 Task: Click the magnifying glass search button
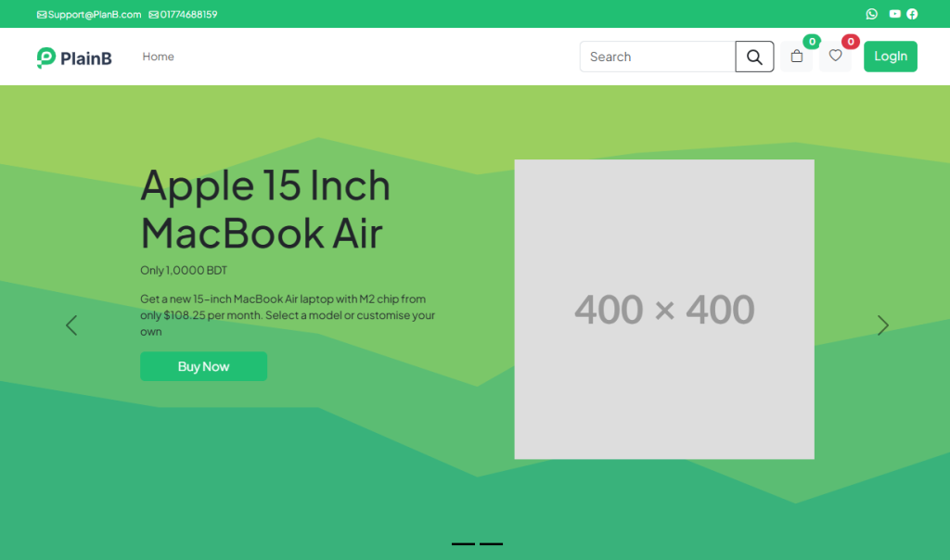tap(754, 57)
